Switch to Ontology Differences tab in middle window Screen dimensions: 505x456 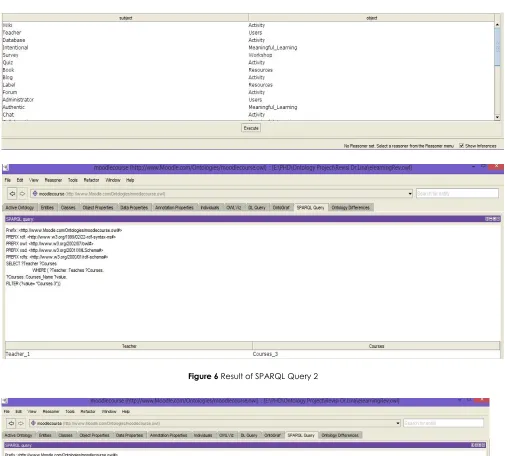click(351, 208)
